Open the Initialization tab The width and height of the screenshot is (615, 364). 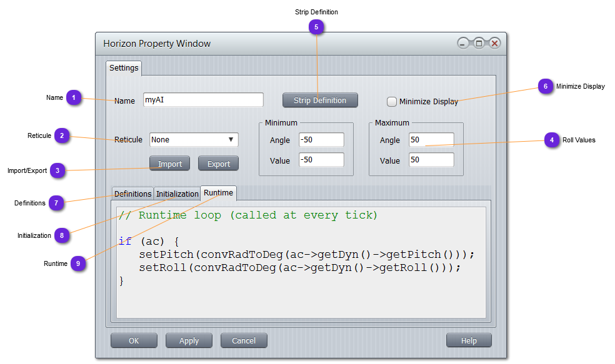[x=177, y=194]
